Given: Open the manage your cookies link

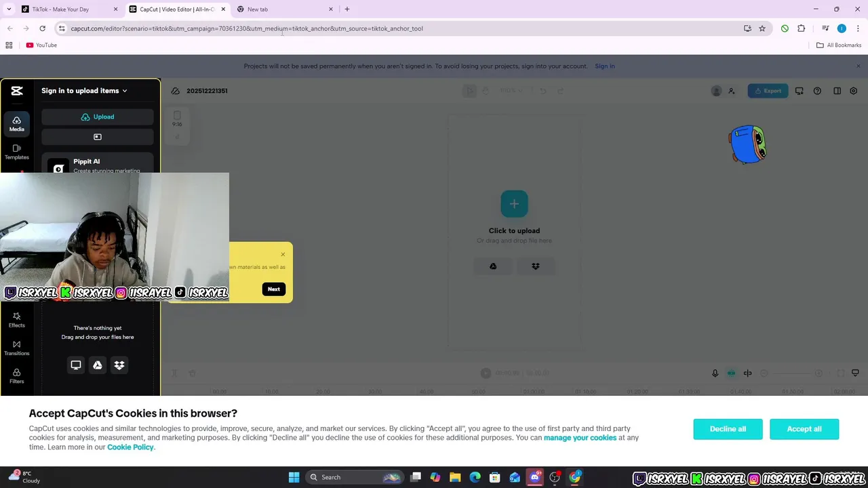Looking at the screenshot, I should coord(580,438).
